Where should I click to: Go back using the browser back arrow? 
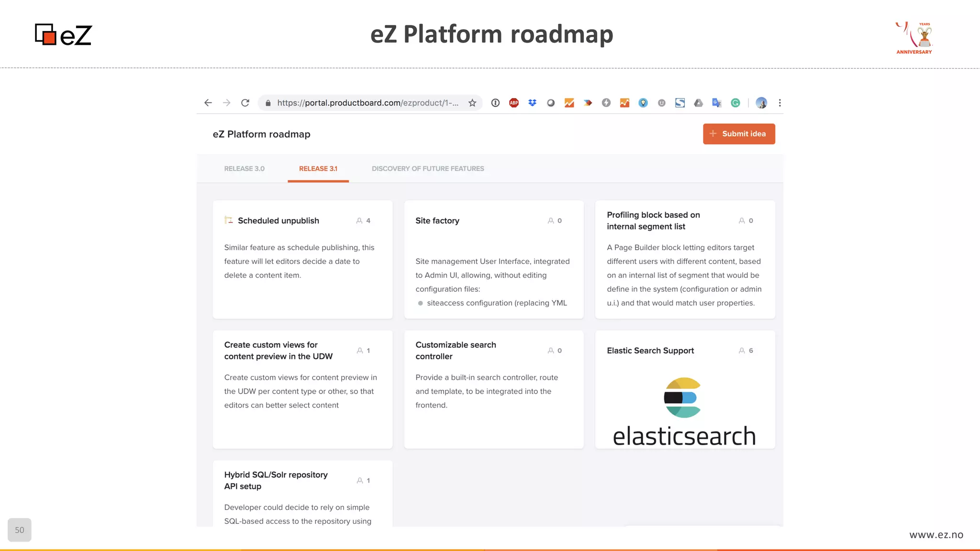(208, 103)
